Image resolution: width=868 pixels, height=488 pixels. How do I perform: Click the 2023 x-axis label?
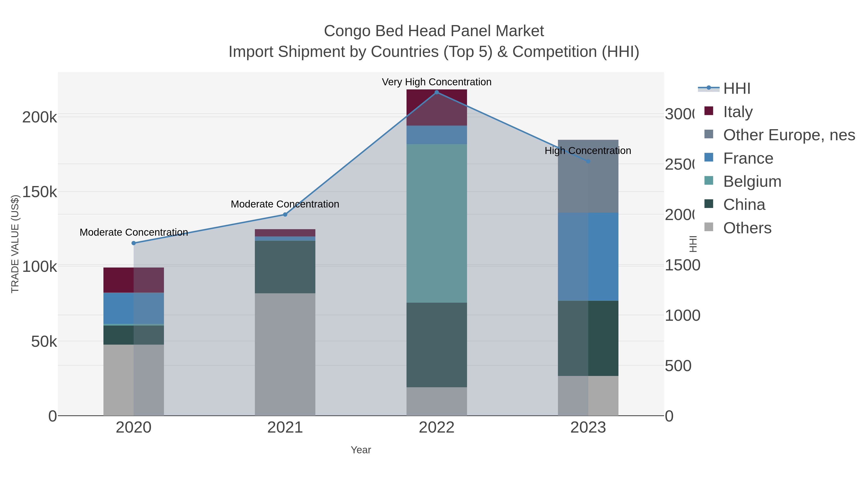pos(588,428)
